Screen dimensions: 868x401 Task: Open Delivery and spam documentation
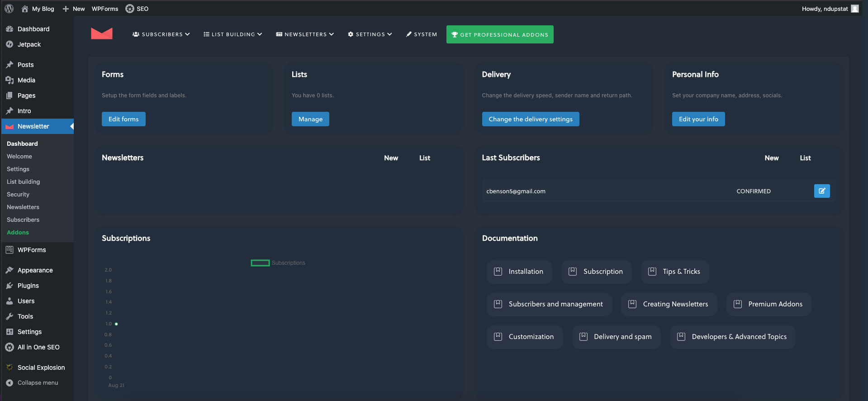pos(617,337)
